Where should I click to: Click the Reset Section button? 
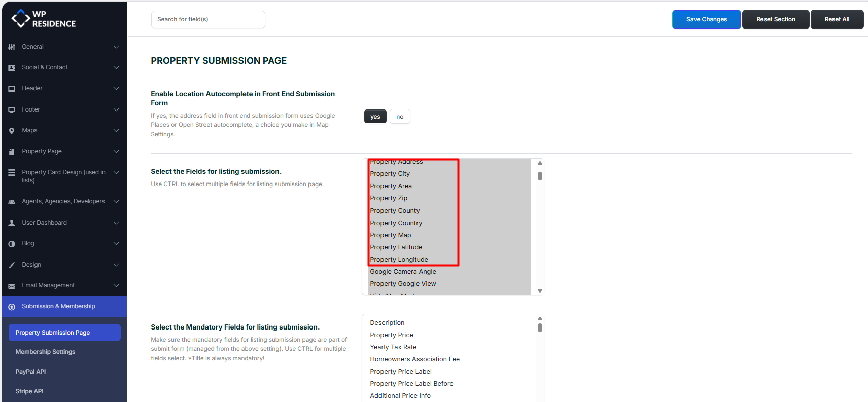click(x=775, y=19)
